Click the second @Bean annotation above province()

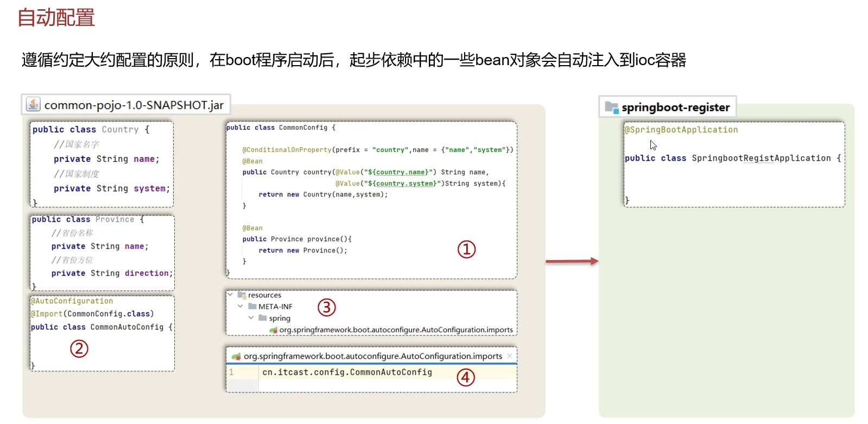[252, 228]
